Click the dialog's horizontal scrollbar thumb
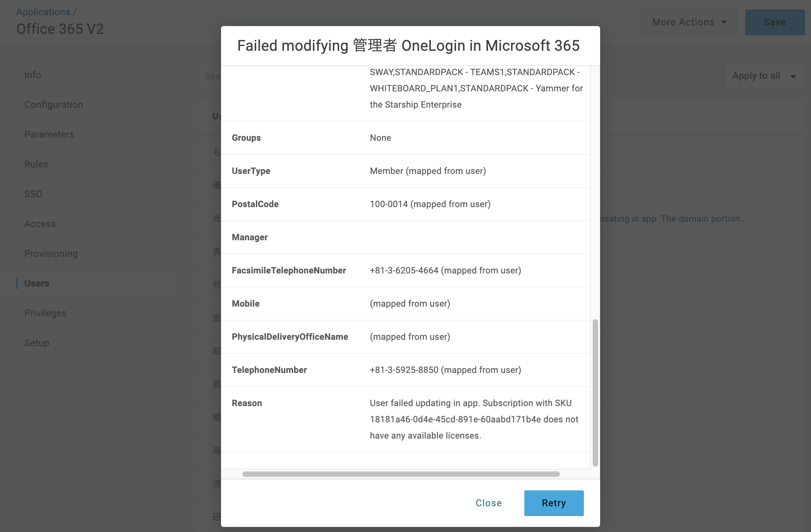Viewport: 811px width, 532px height. click(x=401, y=474)
